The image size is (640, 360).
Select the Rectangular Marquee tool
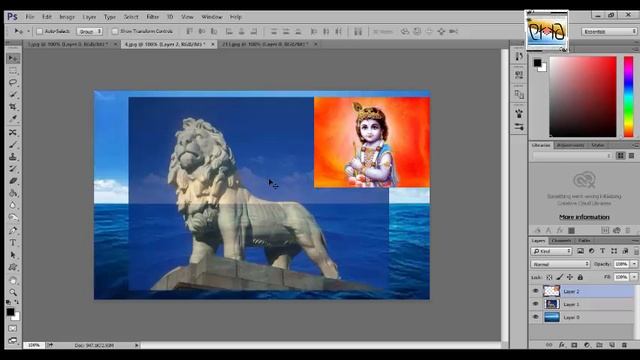click(13, 71)
